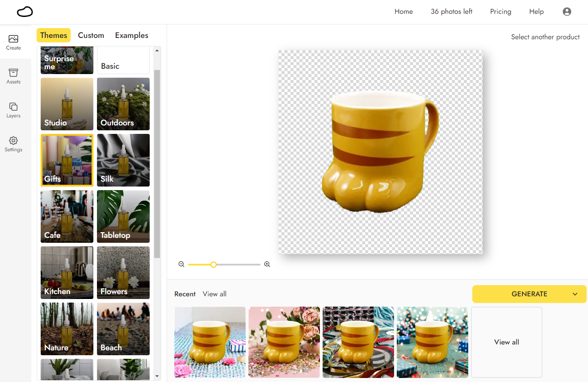Click the themes list scrollbar down arrow

click(157, 376)
